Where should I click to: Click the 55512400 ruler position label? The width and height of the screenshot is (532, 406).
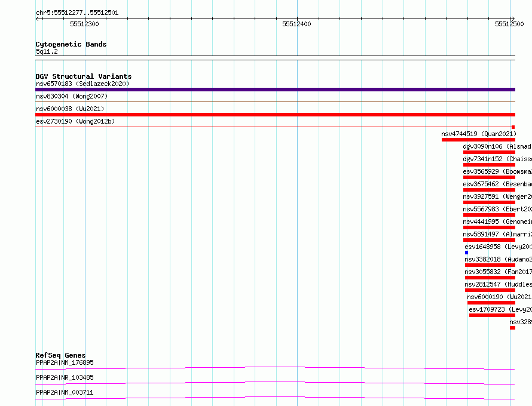pos(296,24)
